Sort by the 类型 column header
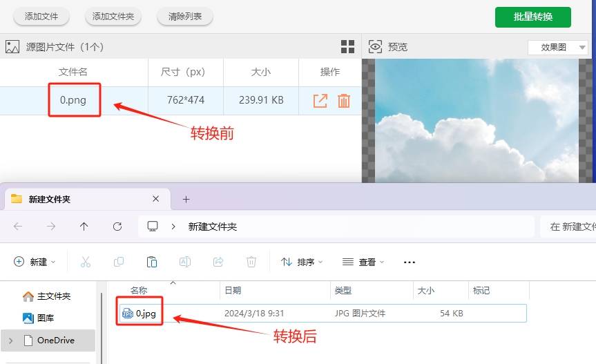Screen dimensions: 596x364 click(343, 291)
